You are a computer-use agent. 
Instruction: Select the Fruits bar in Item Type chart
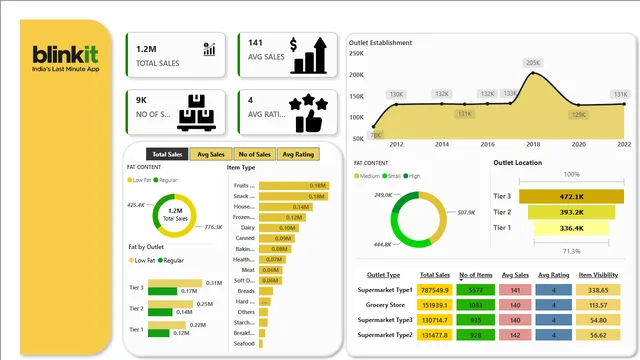click(x=294, y=186)
